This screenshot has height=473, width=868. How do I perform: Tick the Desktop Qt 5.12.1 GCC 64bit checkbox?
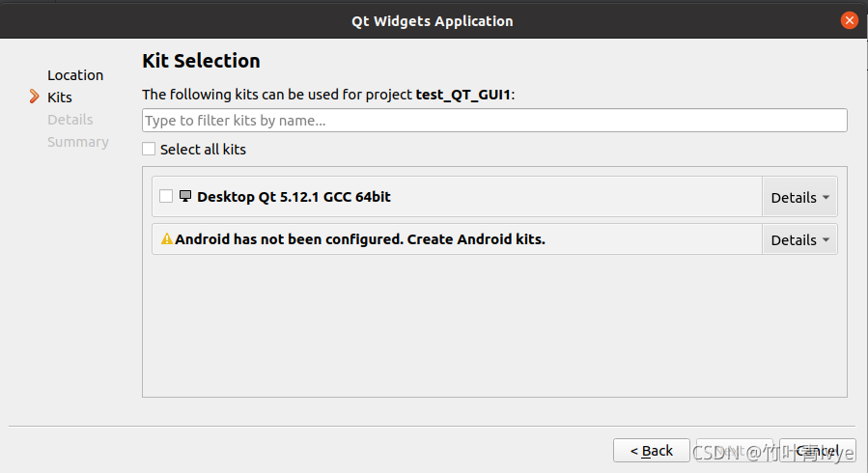[166, 196]
